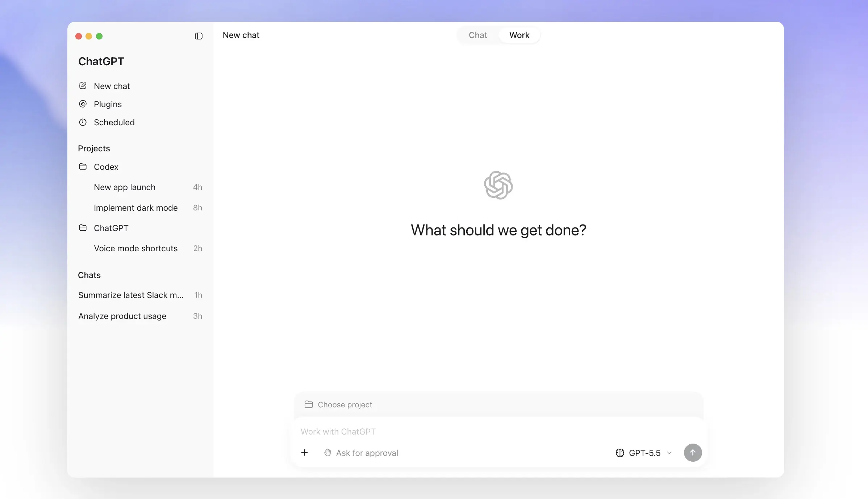Viewport: 868px width, 499px height.
Task: Click the Plugins icon in sidebar
Action: pos(83,104)
